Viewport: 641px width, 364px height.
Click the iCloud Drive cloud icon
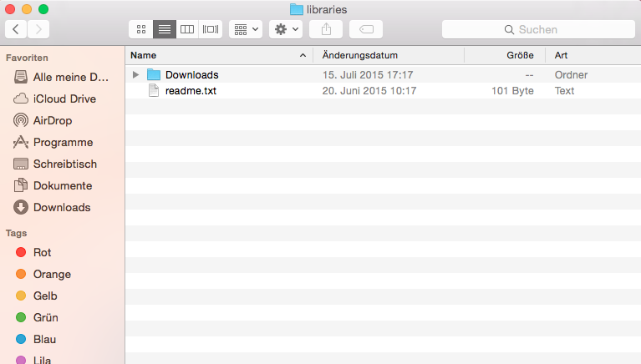[x=21, y=99]
